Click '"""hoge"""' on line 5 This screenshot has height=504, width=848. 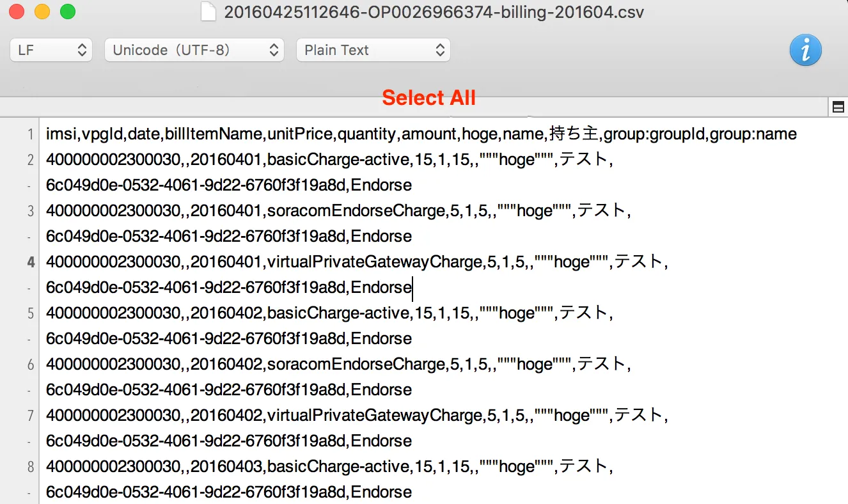point(517,313)
